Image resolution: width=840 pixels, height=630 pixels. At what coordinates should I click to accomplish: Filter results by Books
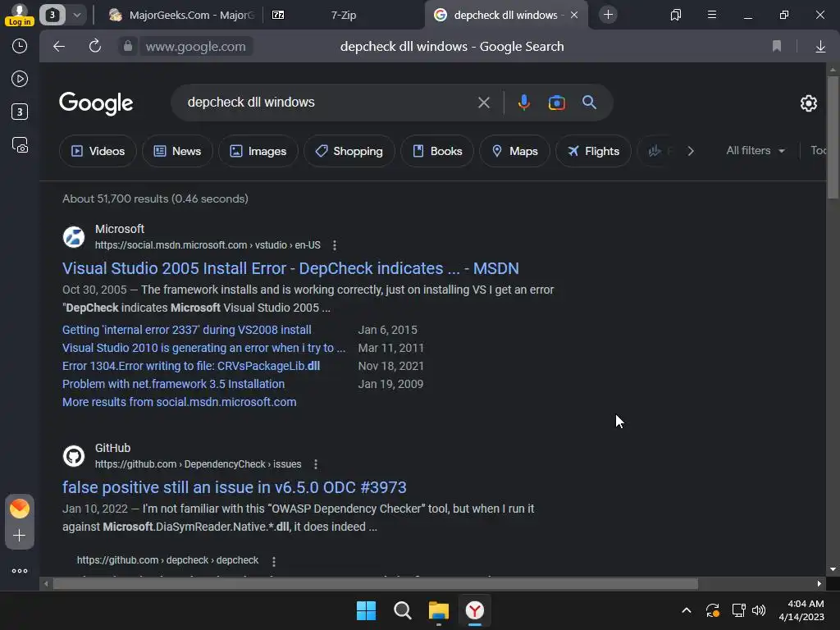[x=438, y=152]
